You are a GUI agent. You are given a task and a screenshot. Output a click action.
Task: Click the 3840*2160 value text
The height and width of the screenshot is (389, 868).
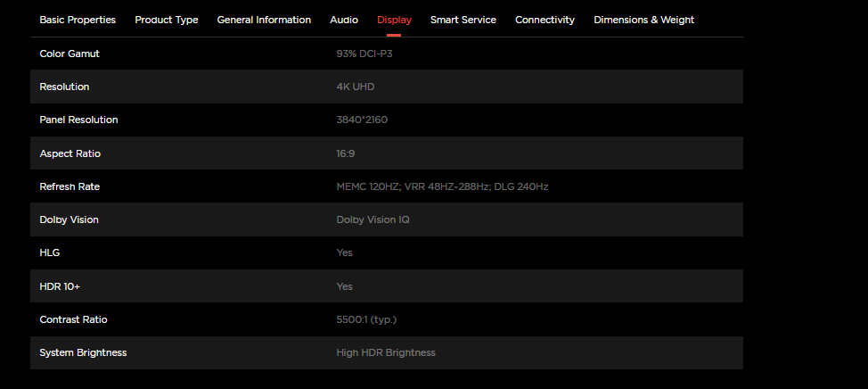coord(362,120)
